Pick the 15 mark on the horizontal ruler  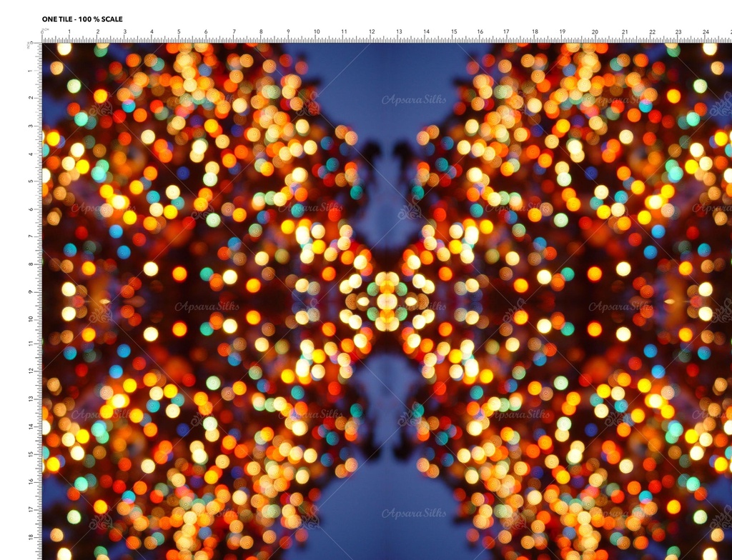[453, 33]
